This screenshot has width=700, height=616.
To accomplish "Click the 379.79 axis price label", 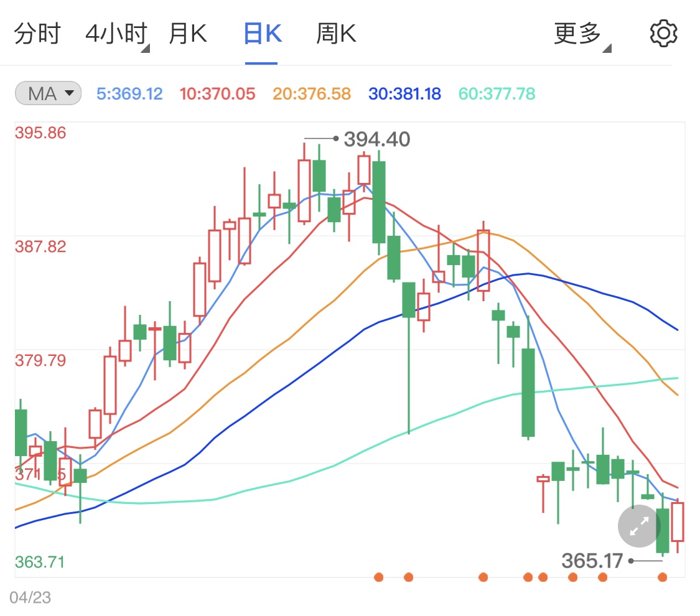I will (40, 361).
